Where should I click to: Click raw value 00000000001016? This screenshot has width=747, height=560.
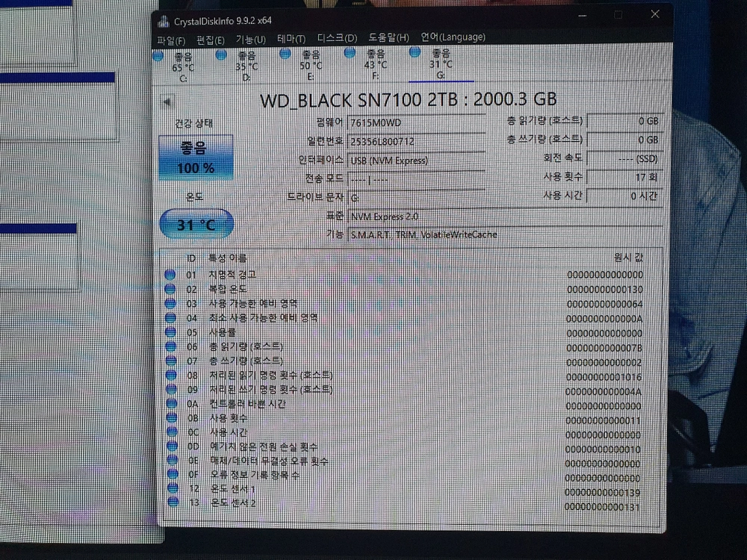(604, 377)
